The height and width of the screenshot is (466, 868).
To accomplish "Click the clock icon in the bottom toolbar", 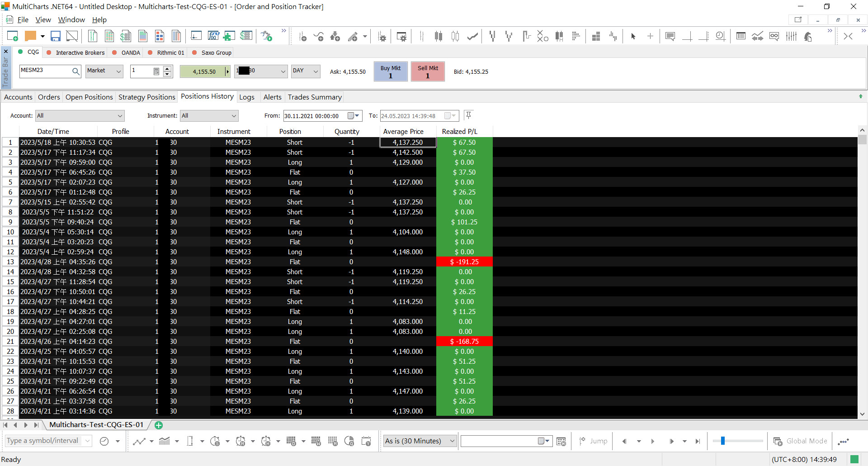I will (104, 441).
